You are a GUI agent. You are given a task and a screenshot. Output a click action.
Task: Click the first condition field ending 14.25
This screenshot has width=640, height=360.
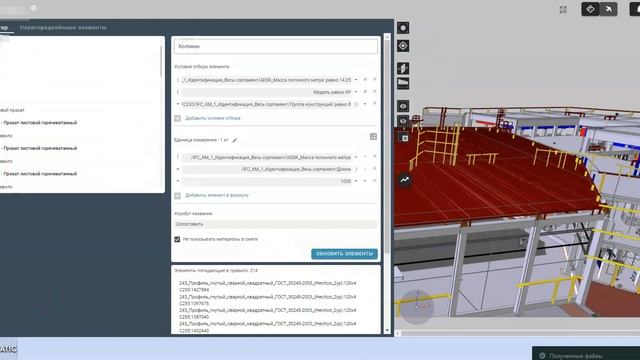(x=266, y=80)
